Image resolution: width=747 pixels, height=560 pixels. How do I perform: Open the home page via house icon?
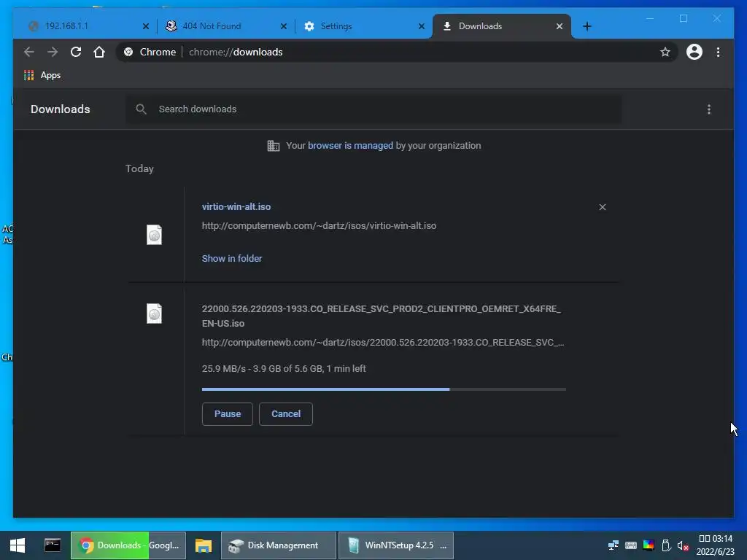99,52
